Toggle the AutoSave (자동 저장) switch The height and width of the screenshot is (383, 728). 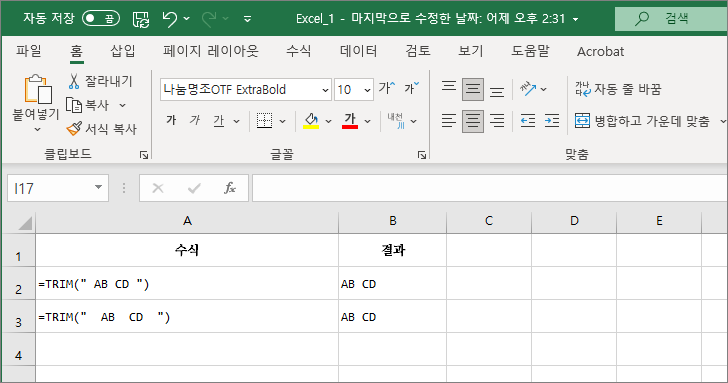point(101,19)
